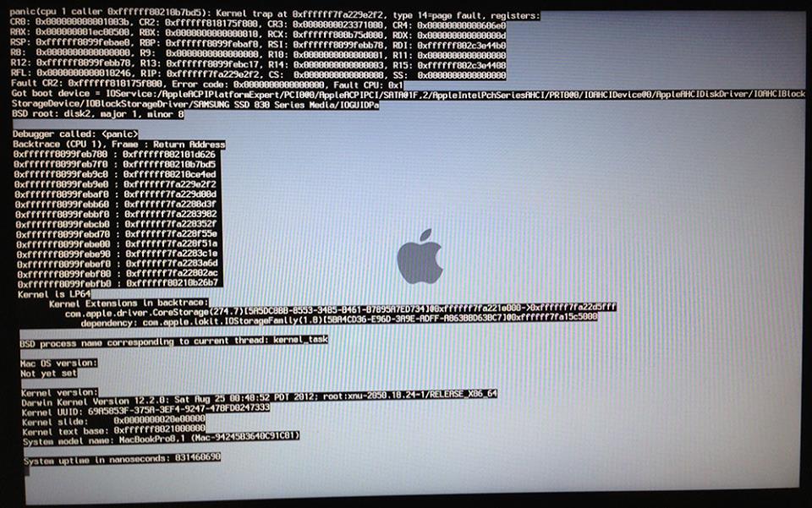Viewport: 812px width, 508px height.
Task: Click the gray Apple logo
Action: pyautogui.click(x=420, y=257)
